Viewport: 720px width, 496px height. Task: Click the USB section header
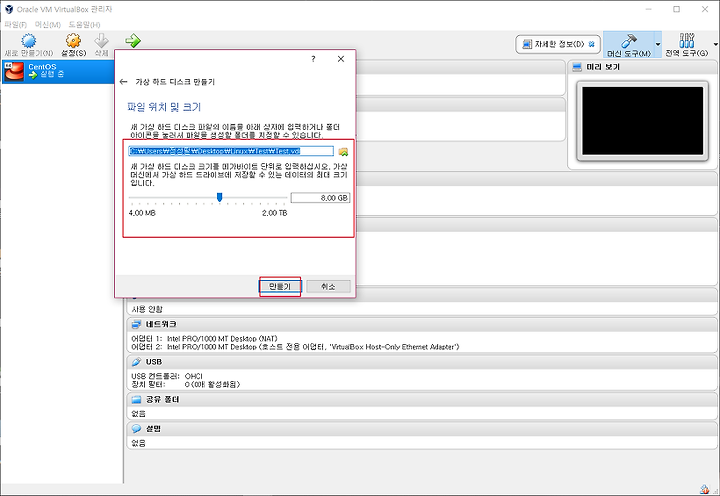click(422, 362)
